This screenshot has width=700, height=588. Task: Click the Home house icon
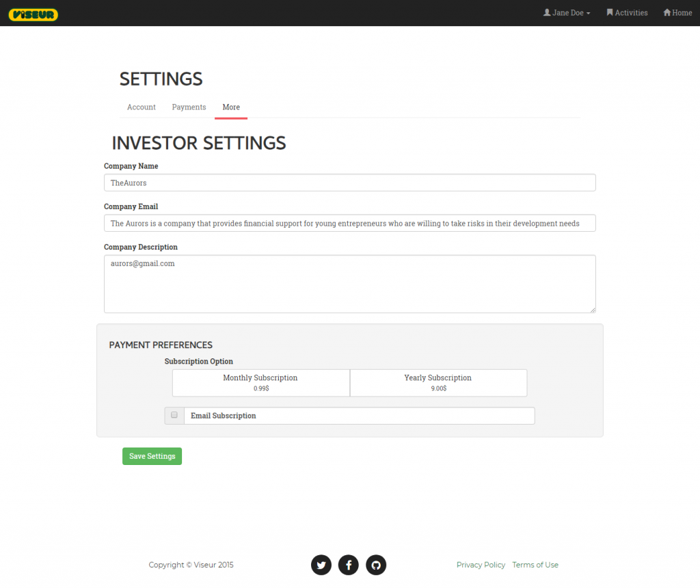pos(667,13)
